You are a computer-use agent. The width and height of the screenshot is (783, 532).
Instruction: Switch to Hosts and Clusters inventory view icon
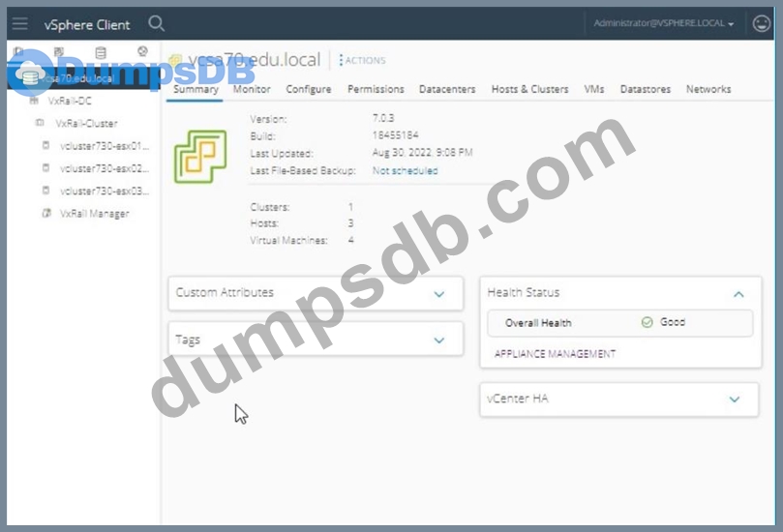(x=17, y=51)
